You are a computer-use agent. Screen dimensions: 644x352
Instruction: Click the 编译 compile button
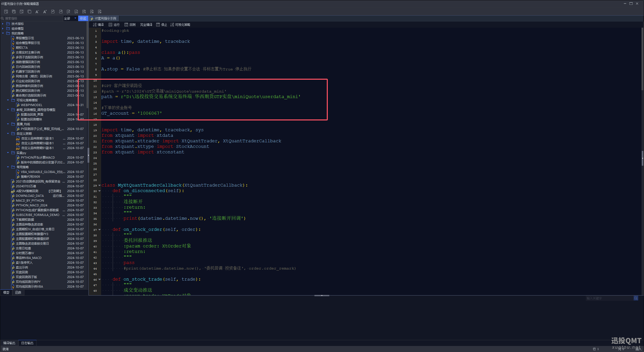[x=98, y=25]
